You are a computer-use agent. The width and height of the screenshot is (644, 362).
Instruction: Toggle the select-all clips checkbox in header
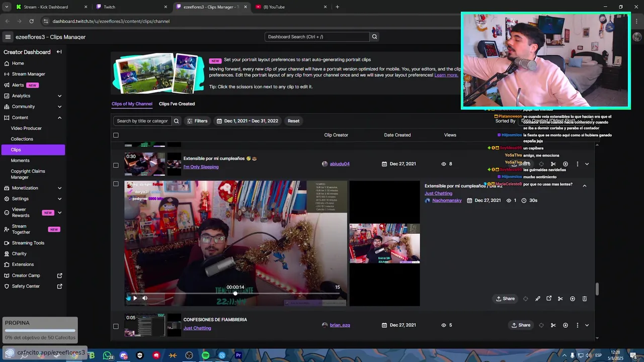click(x=116, y=135)
